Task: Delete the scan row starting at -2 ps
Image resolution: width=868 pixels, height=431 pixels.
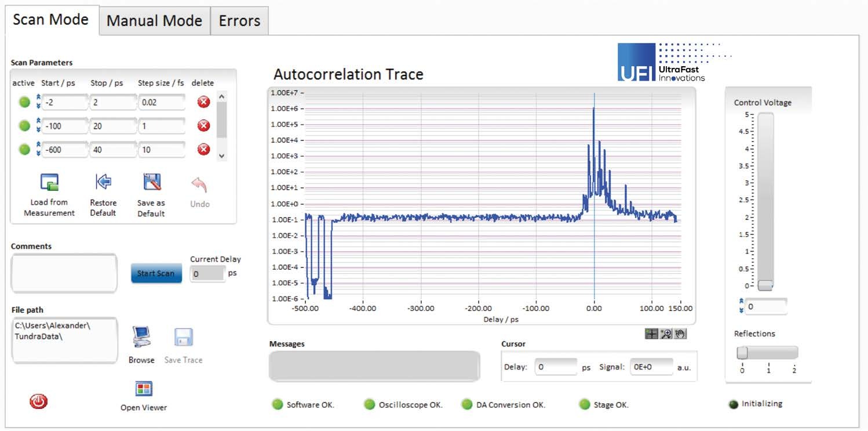Action: pos(203,102)
